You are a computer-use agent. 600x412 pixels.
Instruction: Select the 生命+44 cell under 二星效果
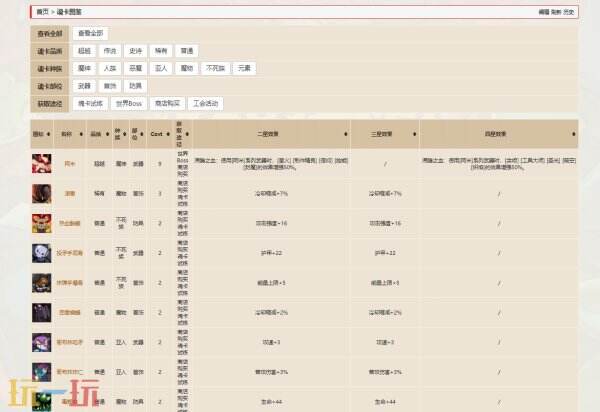(x=271, y=402)
